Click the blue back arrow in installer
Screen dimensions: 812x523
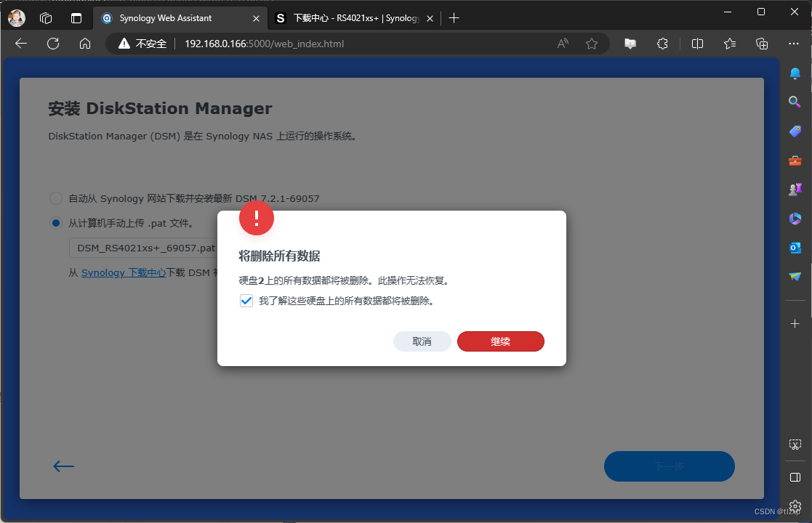point(64,466)
